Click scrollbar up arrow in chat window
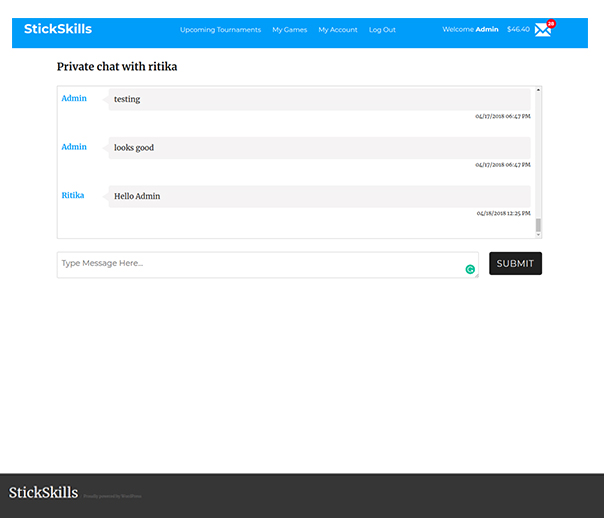Image resolution: width=604 pixels, height=518 pixels. tap(538, 91)
